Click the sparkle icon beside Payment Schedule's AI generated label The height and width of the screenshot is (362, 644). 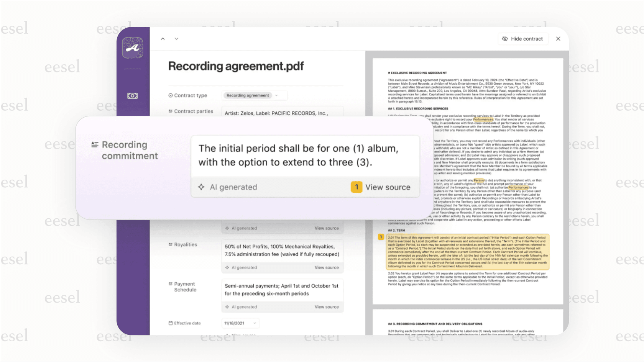(x=227, y=306)
